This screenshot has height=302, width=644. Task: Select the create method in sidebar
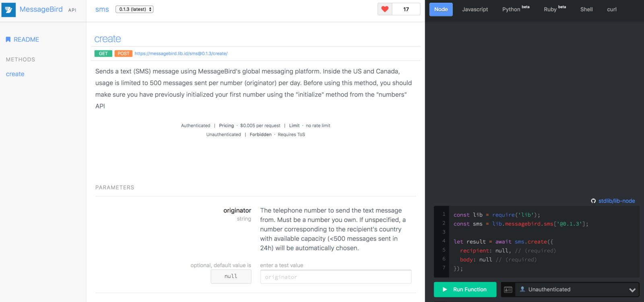15,74
